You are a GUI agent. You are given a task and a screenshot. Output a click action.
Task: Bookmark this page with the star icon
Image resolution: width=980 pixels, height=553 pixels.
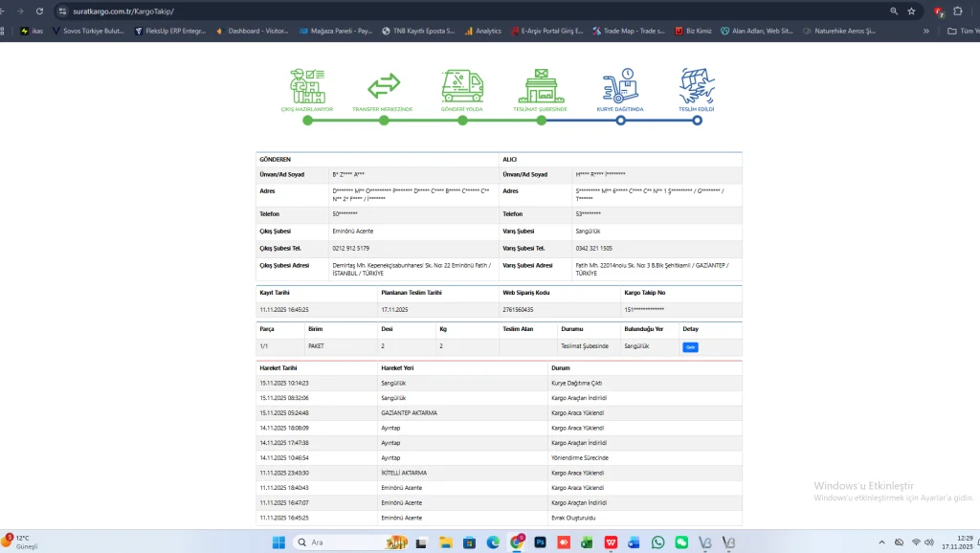(x=911, y=11)
